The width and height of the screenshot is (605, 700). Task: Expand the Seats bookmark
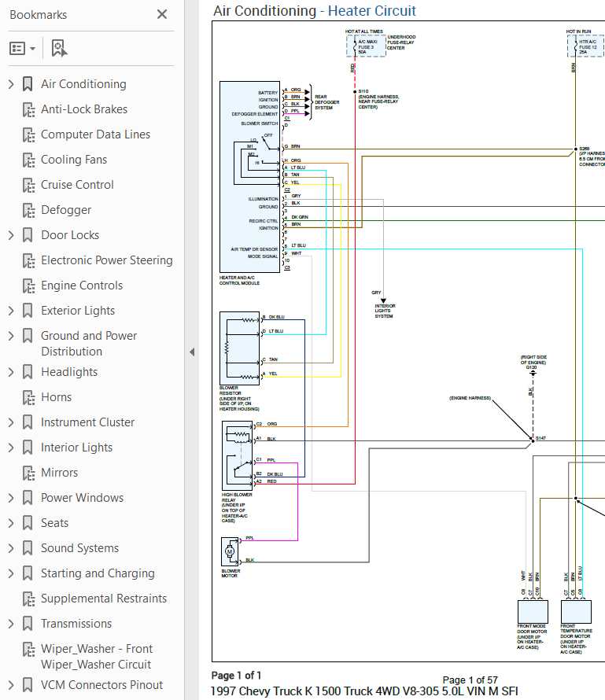(11, 523)
